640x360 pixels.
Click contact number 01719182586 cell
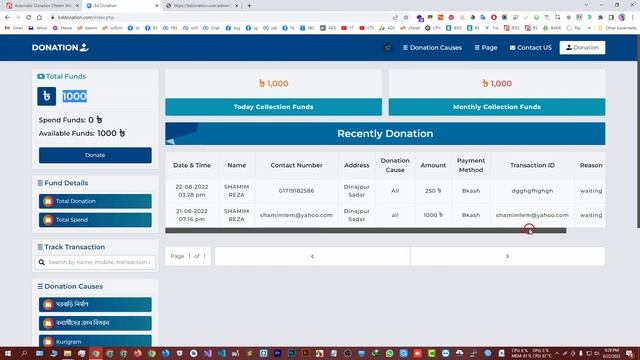pos(296,191)
